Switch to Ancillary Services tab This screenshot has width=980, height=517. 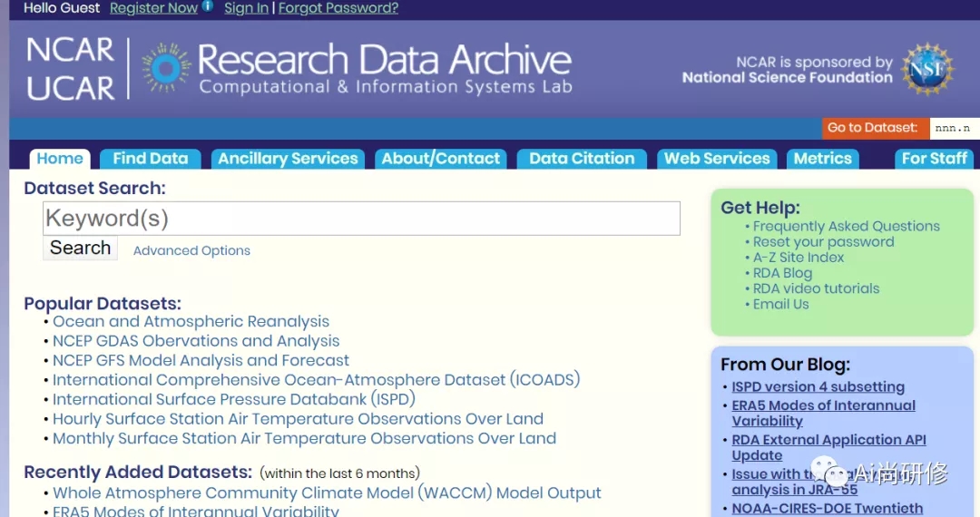tap(288, 159)
